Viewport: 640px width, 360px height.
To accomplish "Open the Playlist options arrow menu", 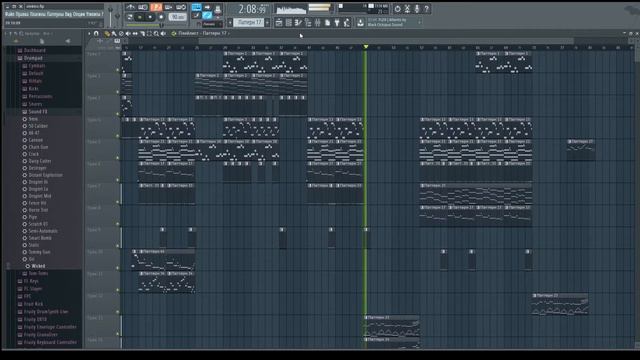I will click(x=89, y=33).
